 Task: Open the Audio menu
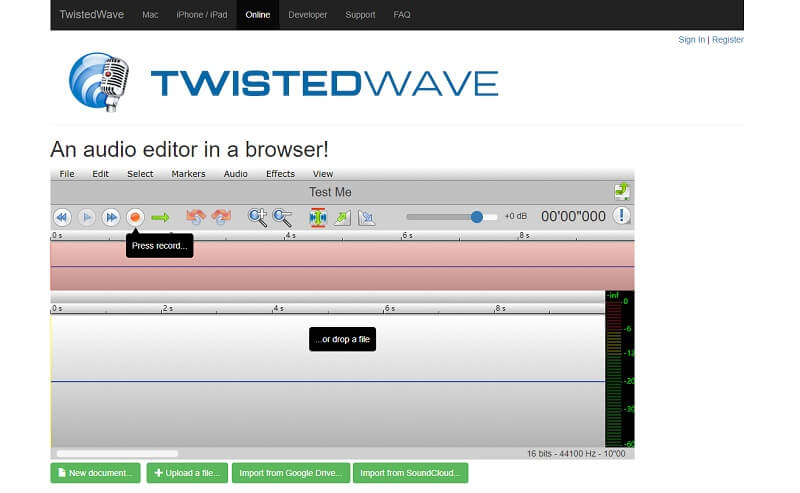236,174
